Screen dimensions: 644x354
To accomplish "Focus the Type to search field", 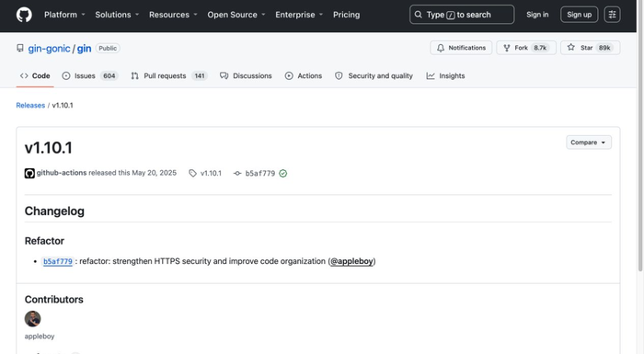I will tap(462, 15).
